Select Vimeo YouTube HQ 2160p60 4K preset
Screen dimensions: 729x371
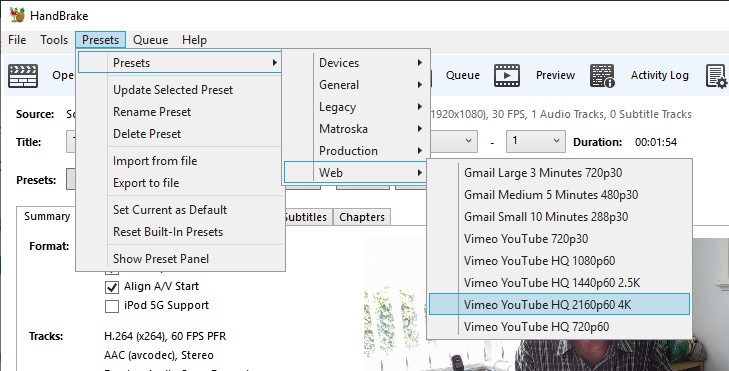(559, 305)
